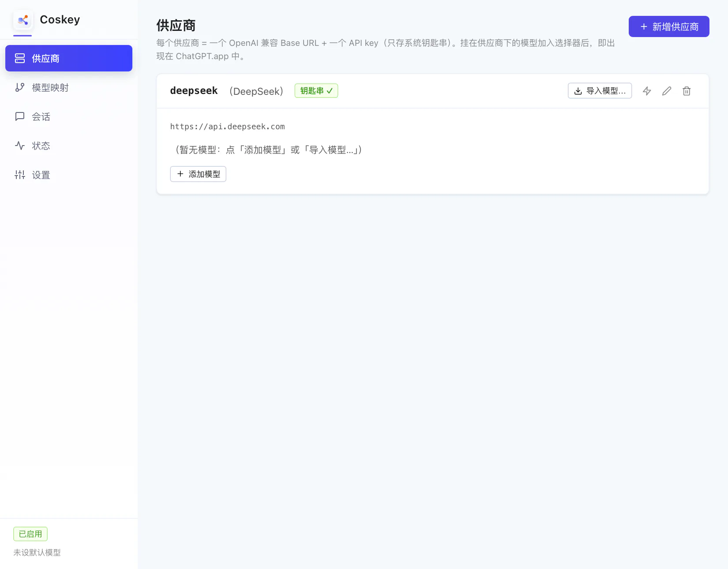Screen dimensions: 728x569
Task: Click the 供应商 page heading
Action: [176, 26]
